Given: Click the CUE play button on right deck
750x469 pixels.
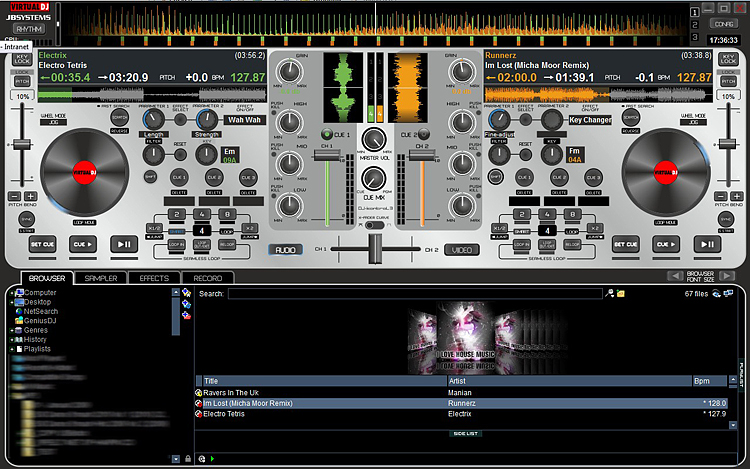Looking at the screenshot, I should click(x=666, y=244).
